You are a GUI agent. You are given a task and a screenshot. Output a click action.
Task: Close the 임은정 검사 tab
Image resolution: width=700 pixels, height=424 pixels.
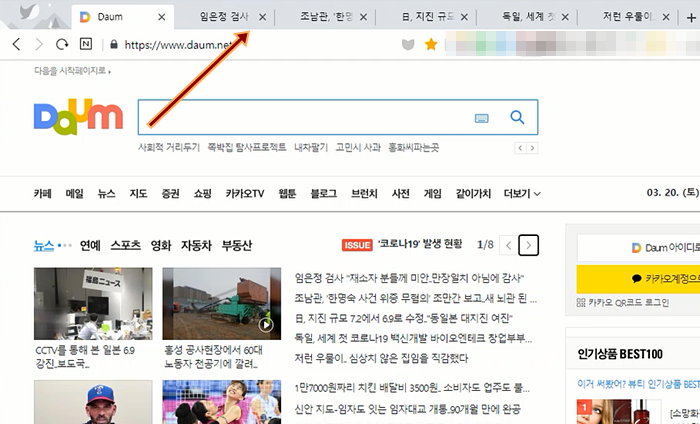click(x=262, y=17)
